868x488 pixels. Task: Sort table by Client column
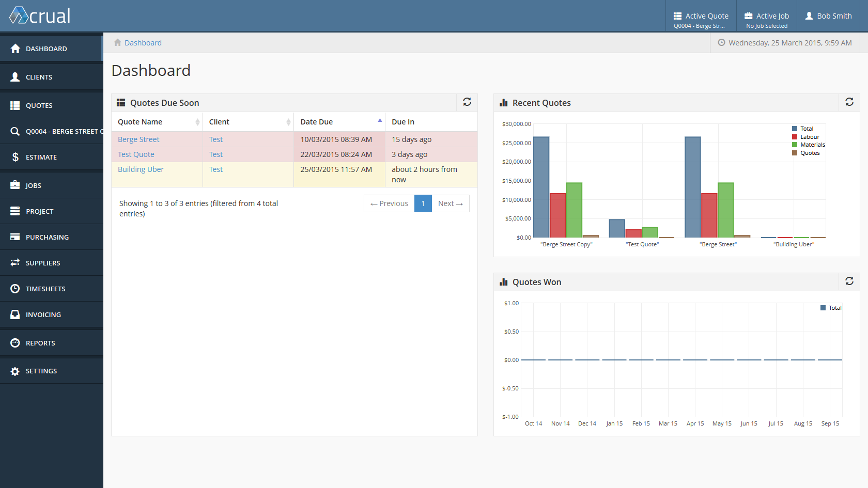[x=249, y=122]
